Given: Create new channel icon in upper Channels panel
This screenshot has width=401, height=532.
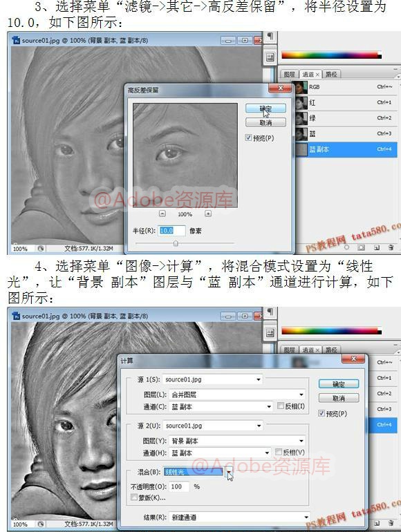Looking at the screenshot, I should (x=377, y=247).
